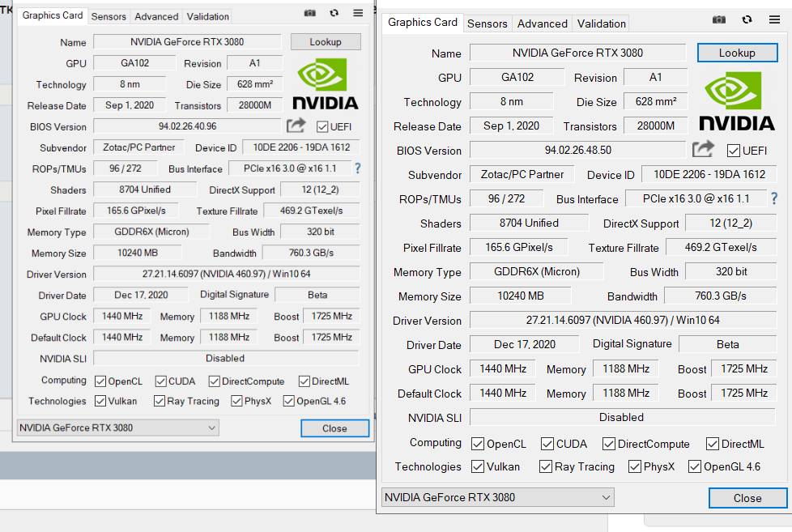Open the hamburger menu in left GPU-Z window
792x532 pixels.
click(358, 13)
